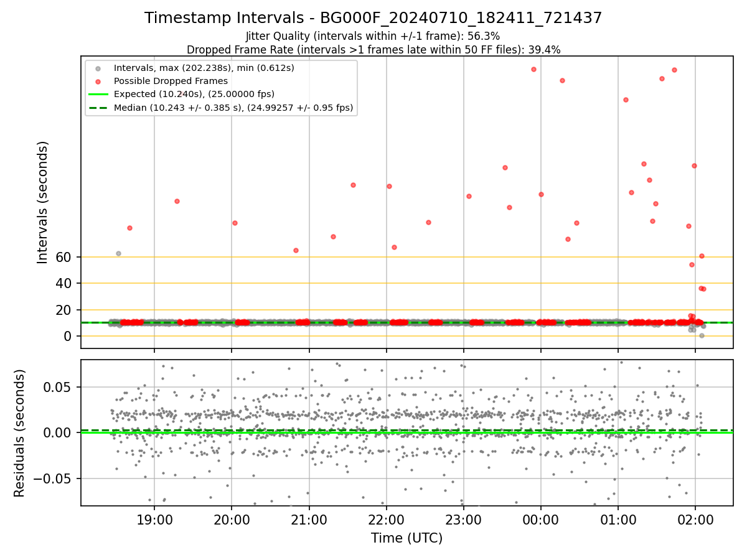Select the 'Dropped Frame Rate' 39.4% subtitle line
Image resolution: width=747 pixels, height=560 pixels.
374,50
